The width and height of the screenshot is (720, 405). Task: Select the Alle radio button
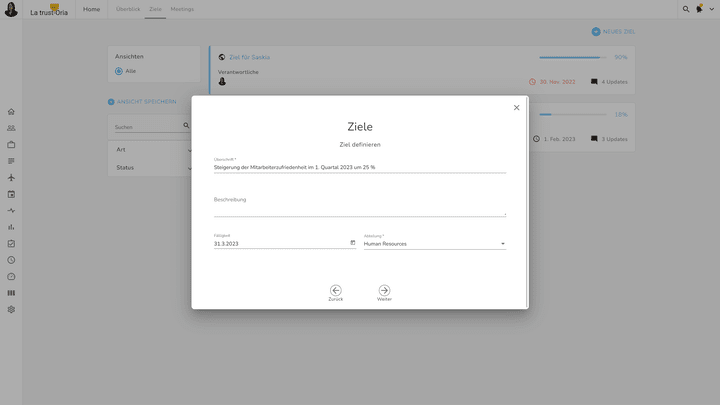119,71
